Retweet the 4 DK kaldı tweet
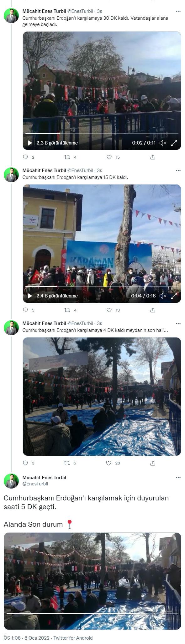This screenshot has height=644, width=185. 67,463
